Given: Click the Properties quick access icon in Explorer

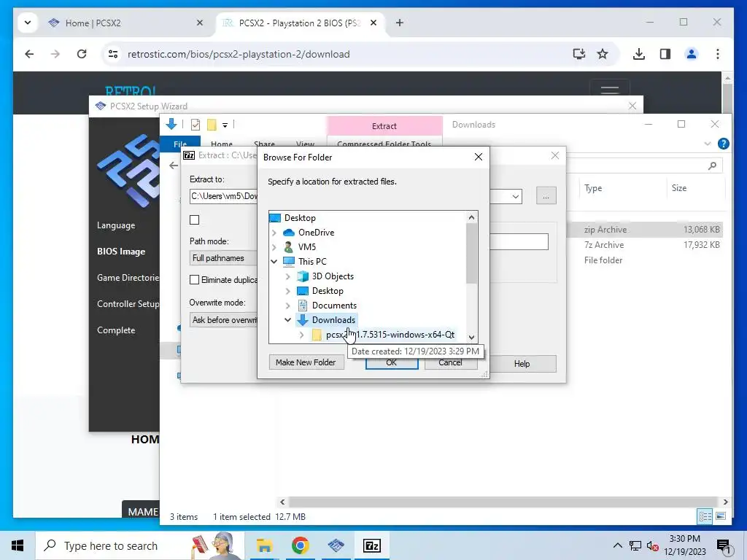Looking at the screenshot, I should click(196, 125).
